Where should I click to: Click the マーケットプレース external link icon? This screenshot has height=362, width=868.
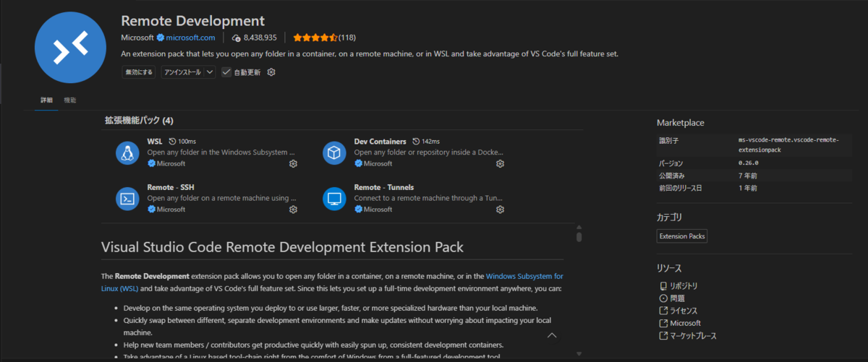[663, 335]
